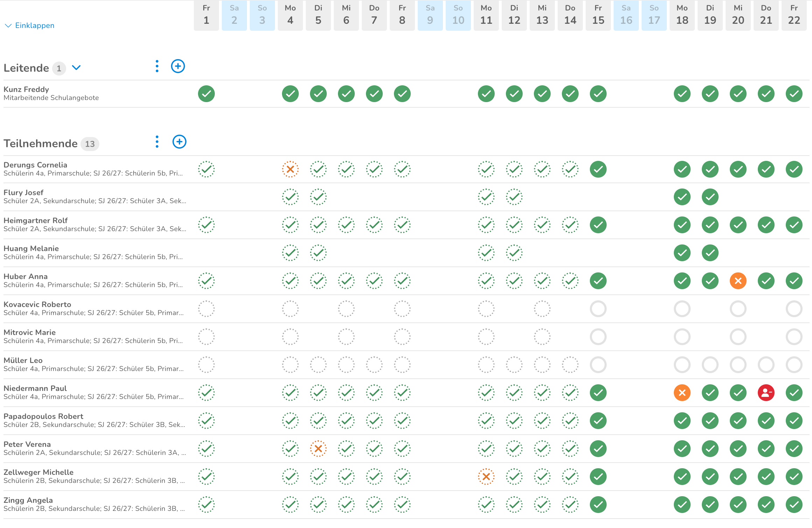The width and height of the screenshot is (812, 528).
Task: Click the Teilnehmende section heading
Action: pyautogui.click(x=41, y=143)
